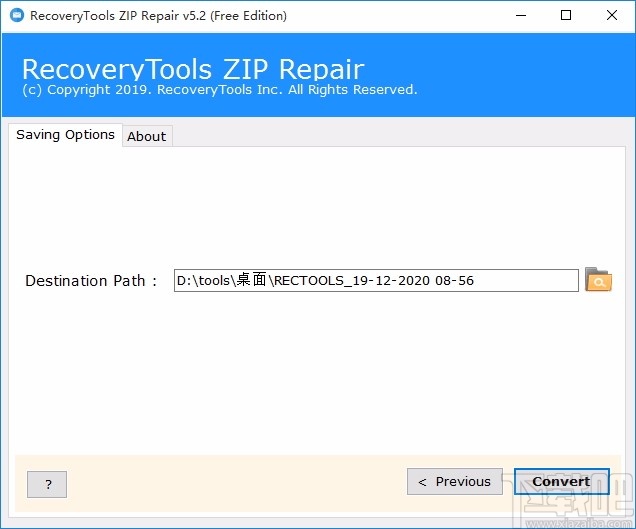The height and width of the screenshot is (529, 636).
Task: Maximize the ZIP Repair window
Action: (566, 16)
